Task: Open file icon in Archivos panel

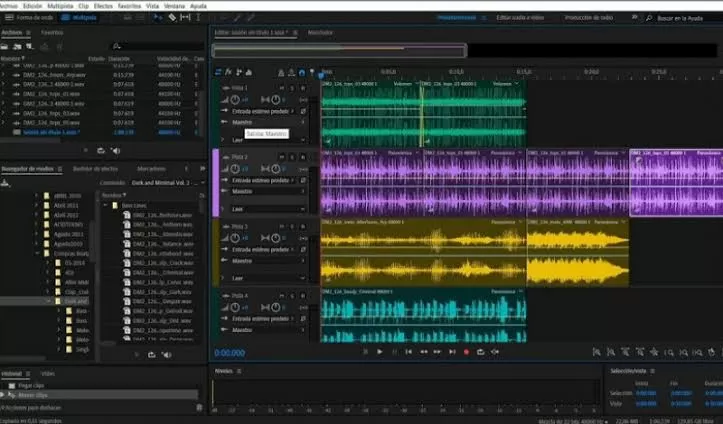Action: click(x=5, y=47)
